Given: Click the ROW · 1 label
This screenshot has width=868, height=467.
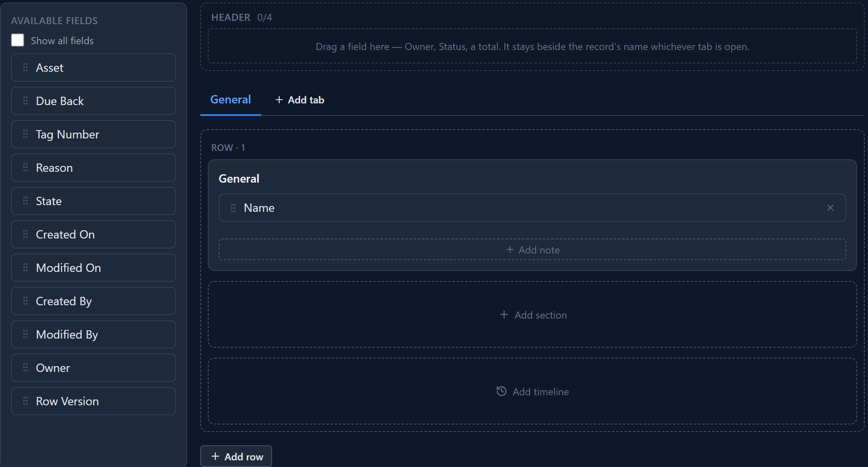Looking at the screenshot, I should pyautogui.click(x=228, y=148).
